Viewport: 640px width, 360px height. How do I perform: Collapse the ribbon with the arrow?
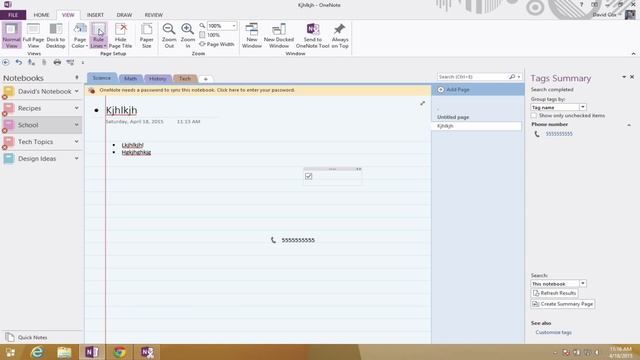[633, 53]
